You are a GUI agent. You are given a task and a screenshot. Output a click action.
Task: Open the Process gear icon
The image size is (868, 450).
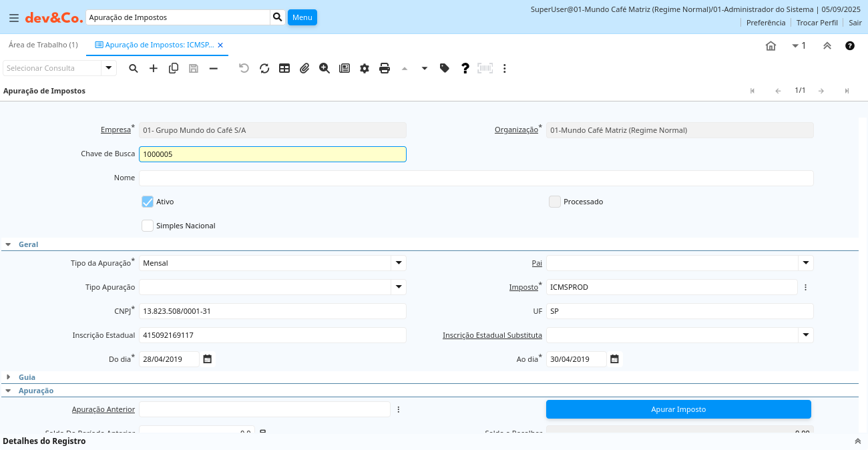point(365,68)
